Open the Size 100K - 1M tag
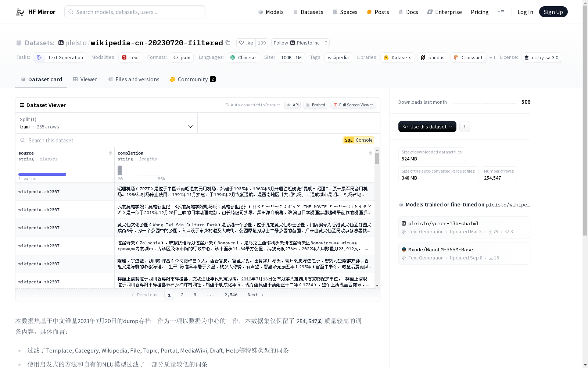Screen dimensions: 588x368 291,57
